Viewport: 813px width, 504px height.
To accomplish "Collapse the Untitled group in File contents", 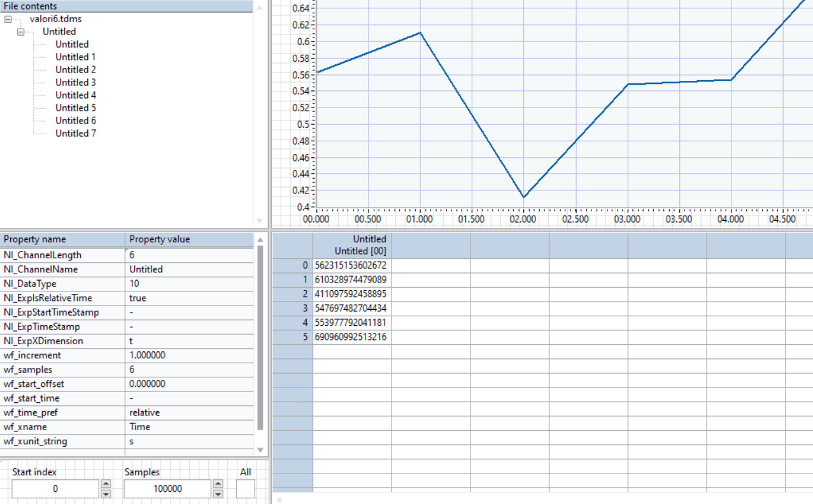I will (x=21, y=31).
